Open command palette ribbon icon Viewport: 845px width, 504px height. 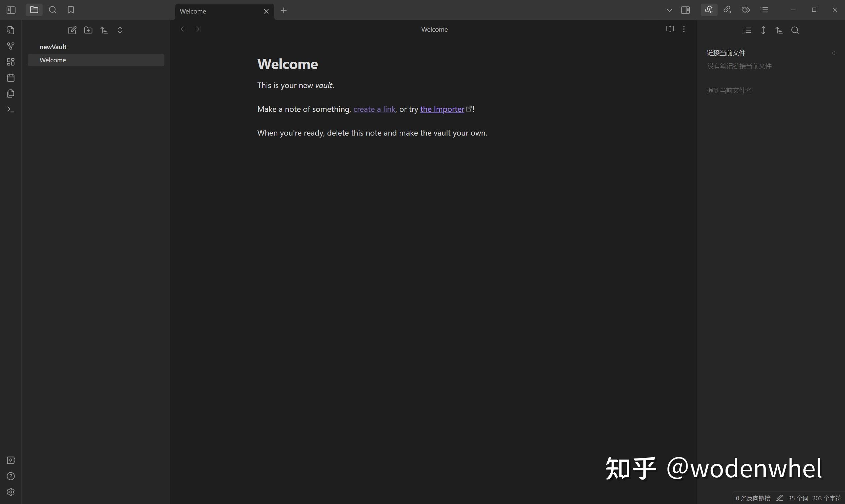tap(11, 110)
